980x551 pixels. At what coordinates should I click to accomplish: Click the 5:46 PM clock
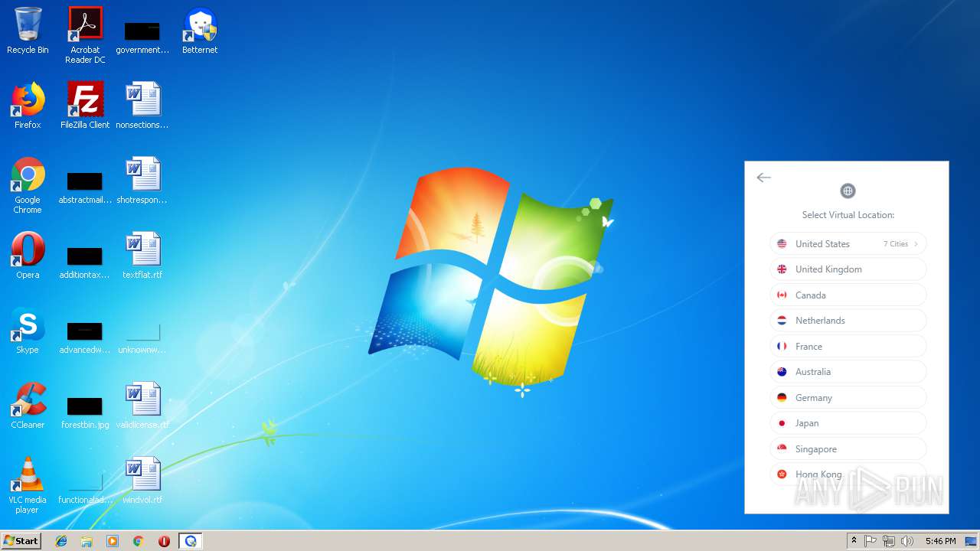940,541
